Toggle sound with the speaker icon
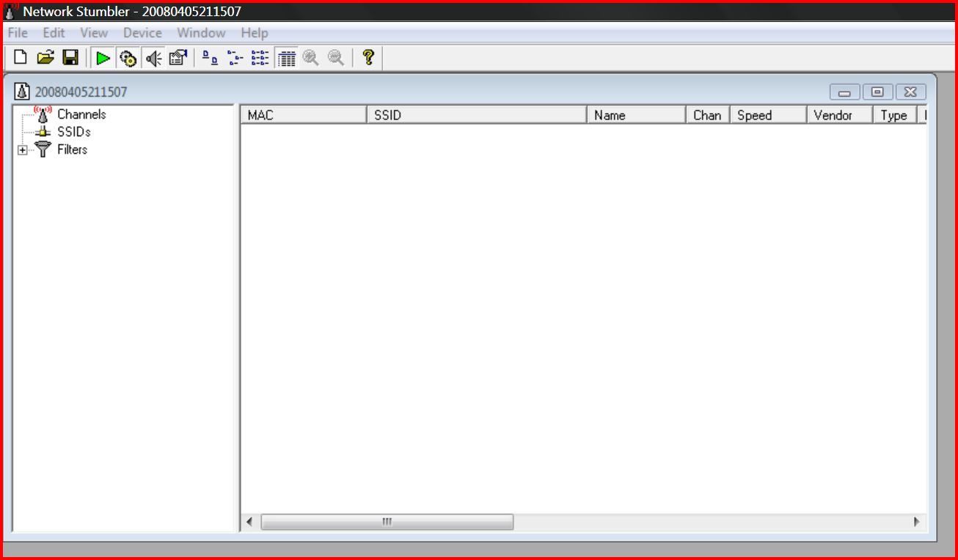The height and width of the screenshot is (560, 958). 153,58
